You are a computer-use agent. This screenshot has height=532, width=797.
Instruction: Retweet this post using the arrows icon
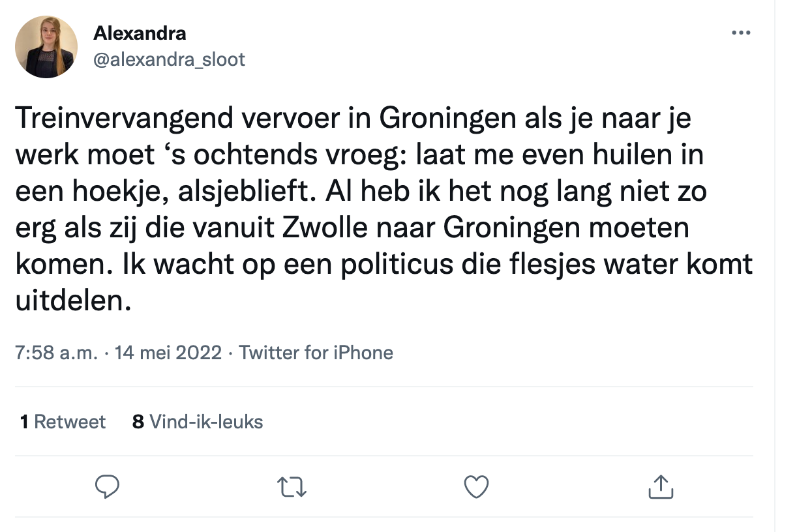(292, 487)
